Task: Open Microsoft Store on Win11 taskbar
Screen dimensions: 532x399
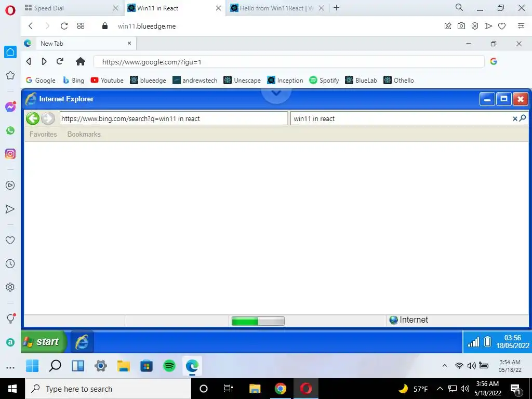Action: (x=147, y=366)
